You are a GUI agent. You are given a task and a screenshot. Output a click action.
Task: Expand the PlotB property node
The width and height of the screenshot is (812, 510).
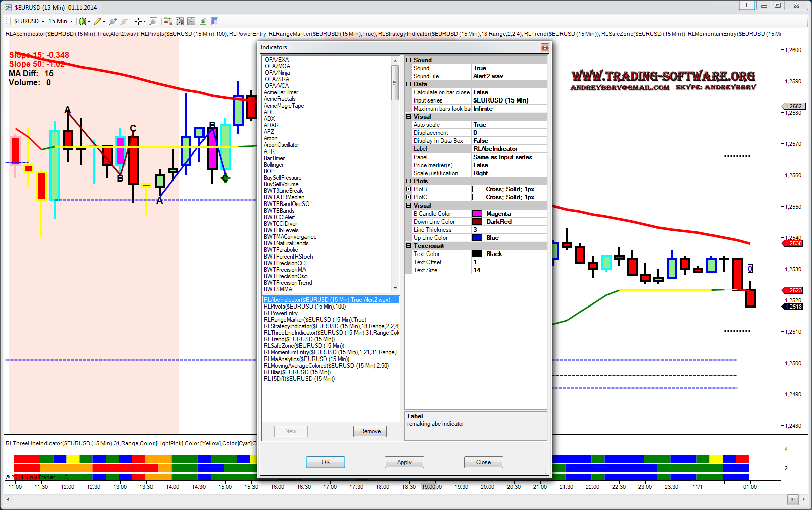[x=409, y=189]
